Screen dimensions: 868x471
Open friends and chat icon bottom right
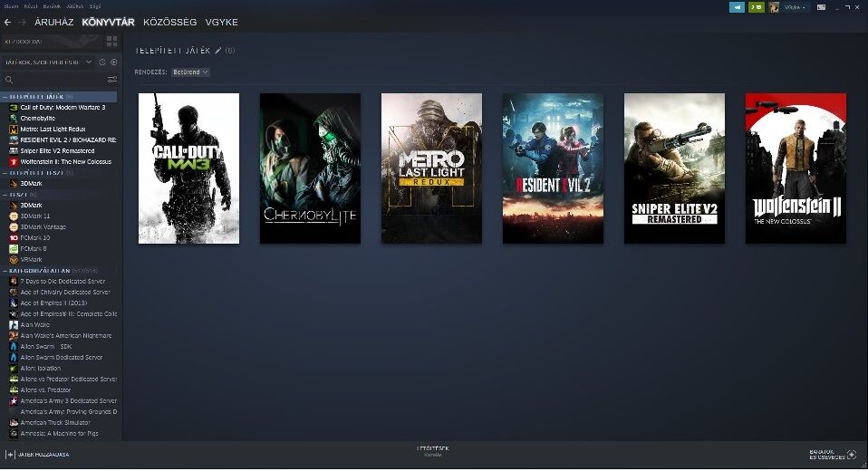coord(852,455)
